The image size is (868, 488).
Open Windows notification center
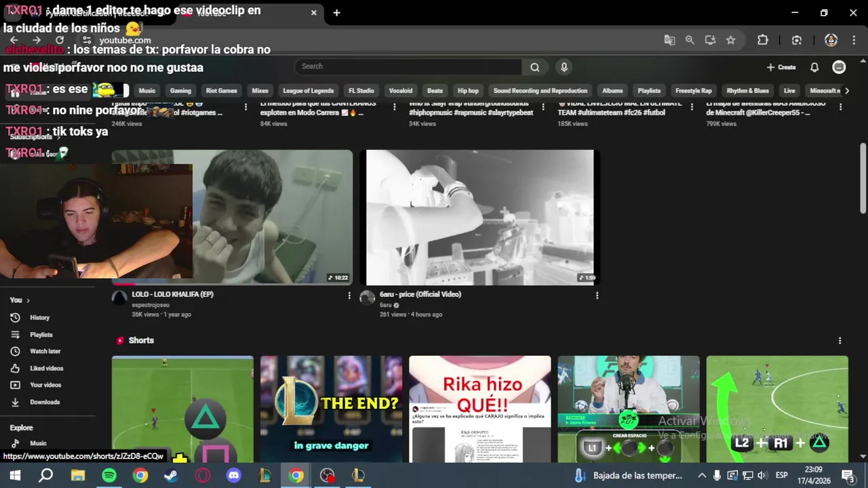click(848, 476)
